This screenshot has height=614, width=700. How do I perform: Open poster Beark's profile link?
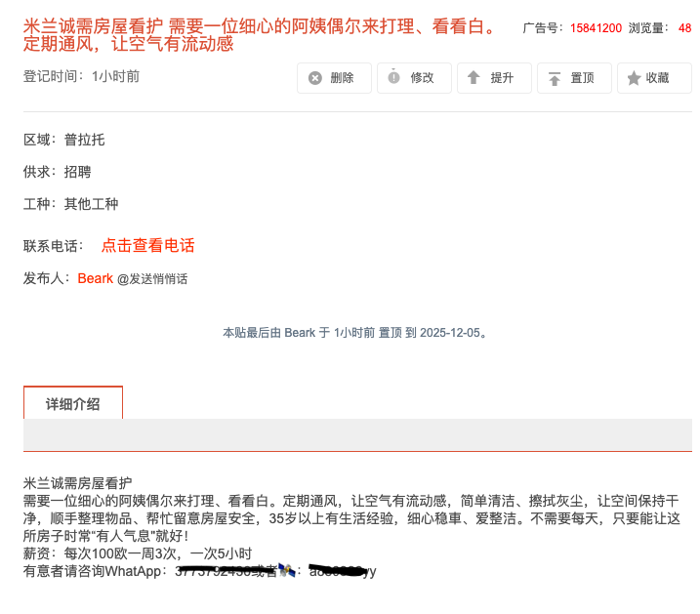point(96,278)
